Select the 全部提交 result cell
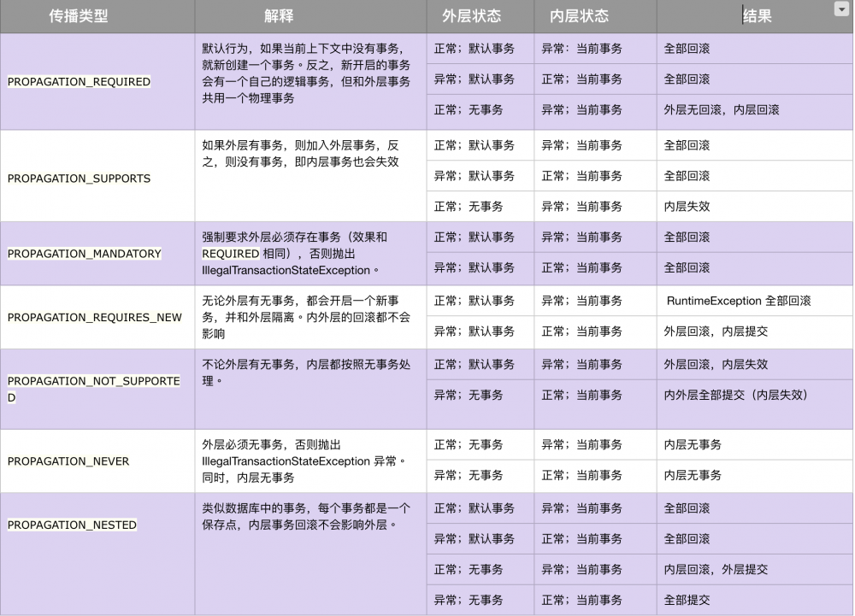 click(x=755, y=601)
